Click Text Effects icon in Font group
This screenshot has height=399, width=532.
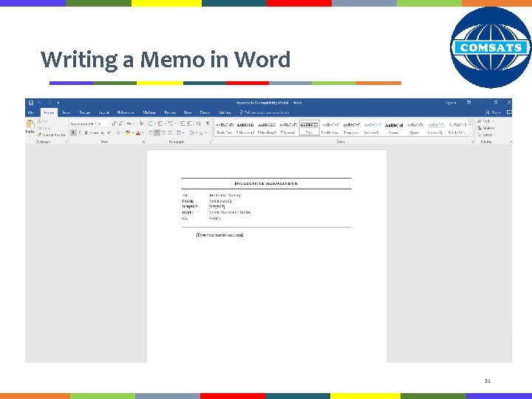click(118, 133)
